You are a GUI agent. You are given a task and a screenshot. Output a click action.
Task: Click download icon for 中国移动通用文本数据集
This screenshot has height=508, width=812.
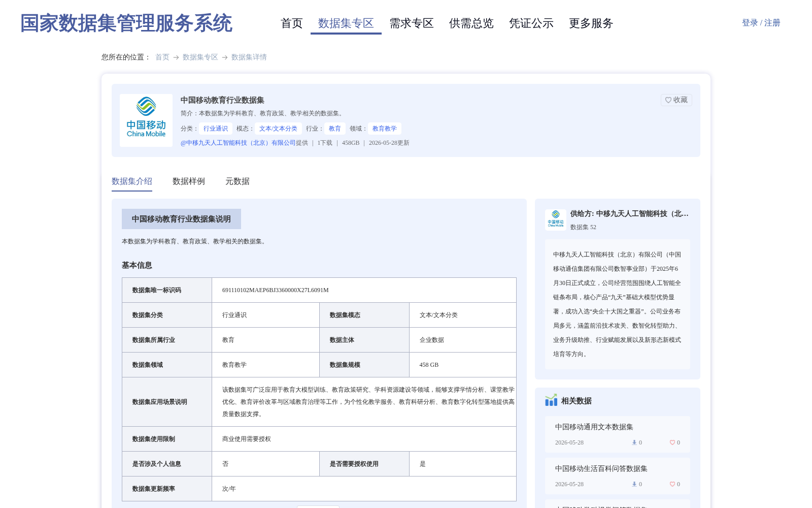(x=634, y=442)
